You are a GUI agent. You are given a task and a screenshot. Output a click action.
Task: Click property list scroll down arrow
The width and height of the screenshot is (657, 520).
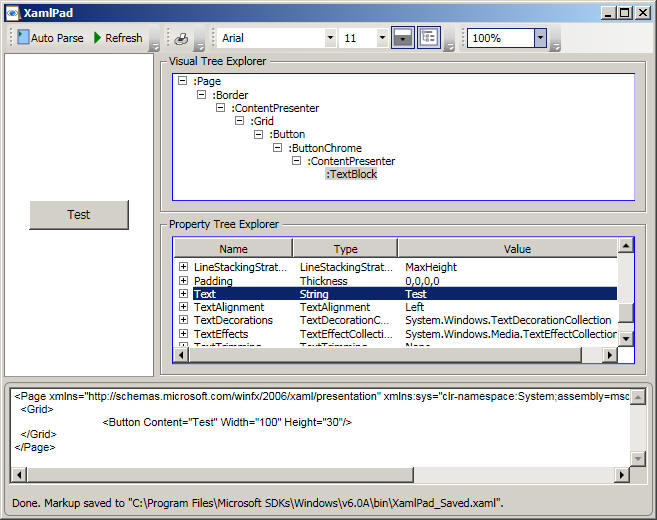pyautogui.click(x=626, y=338)
